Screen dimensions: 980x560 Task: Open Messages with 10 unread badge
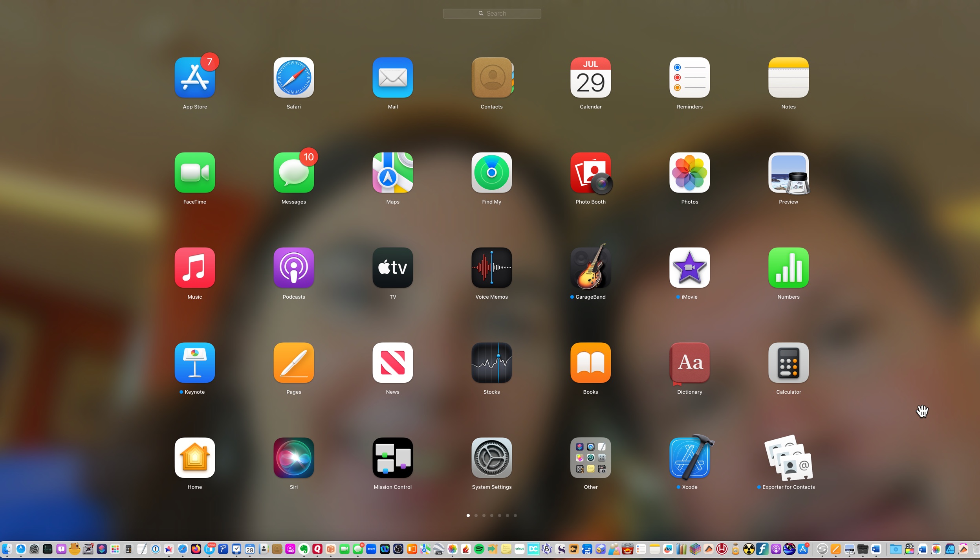point(293,173)
